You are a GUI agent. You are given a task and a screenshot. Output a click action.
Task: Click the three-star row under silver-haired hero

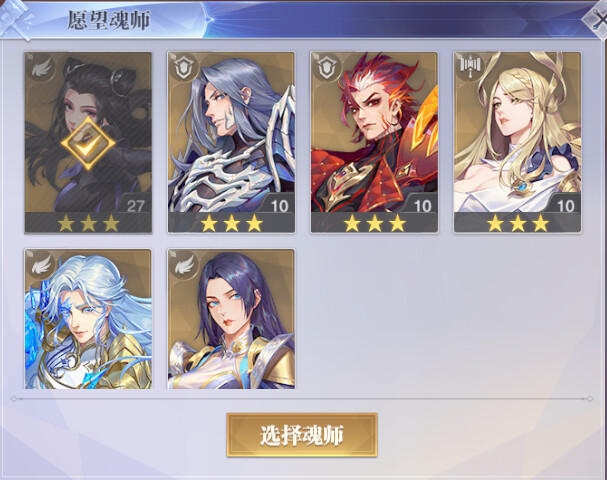(231, 223)
